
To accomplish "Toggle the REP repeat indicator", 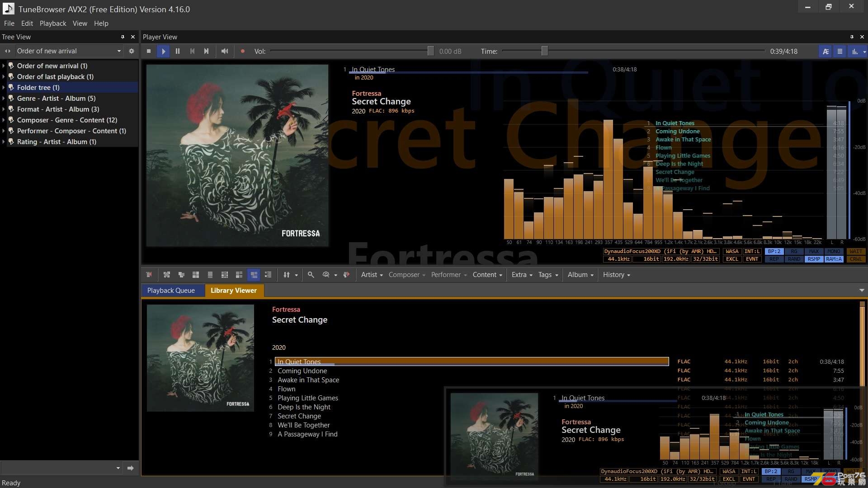I will (x=774, y=259).
